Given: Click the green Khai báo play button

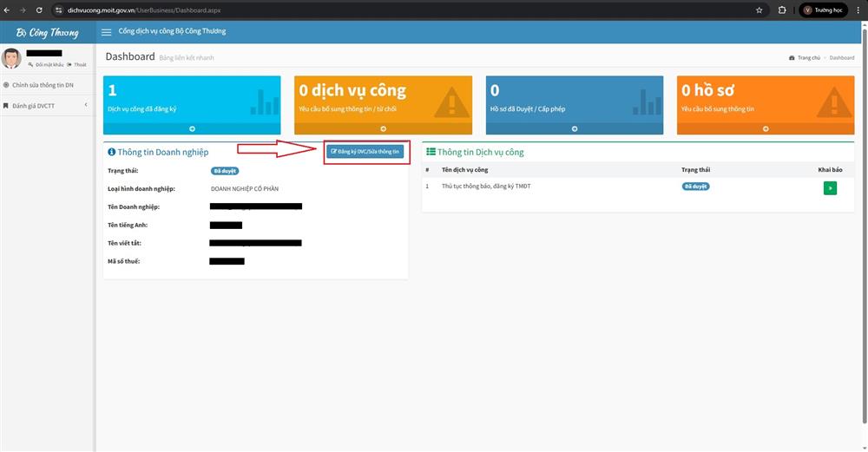Looking at the screenshot, I should (830, 187).
